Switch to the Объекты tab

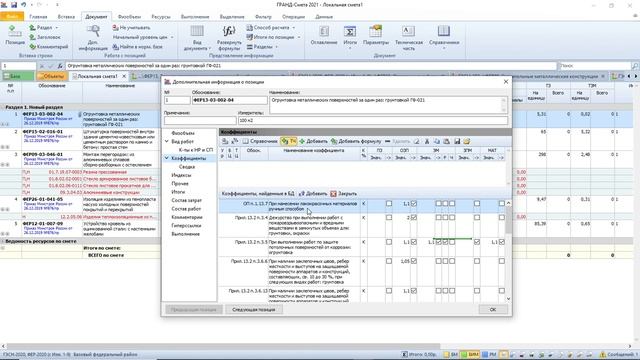[52, 76]
